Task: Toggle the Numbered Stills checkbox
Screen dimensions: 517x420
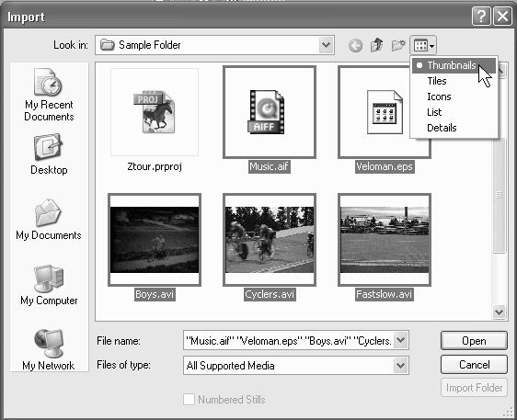Action: [189, 399]
